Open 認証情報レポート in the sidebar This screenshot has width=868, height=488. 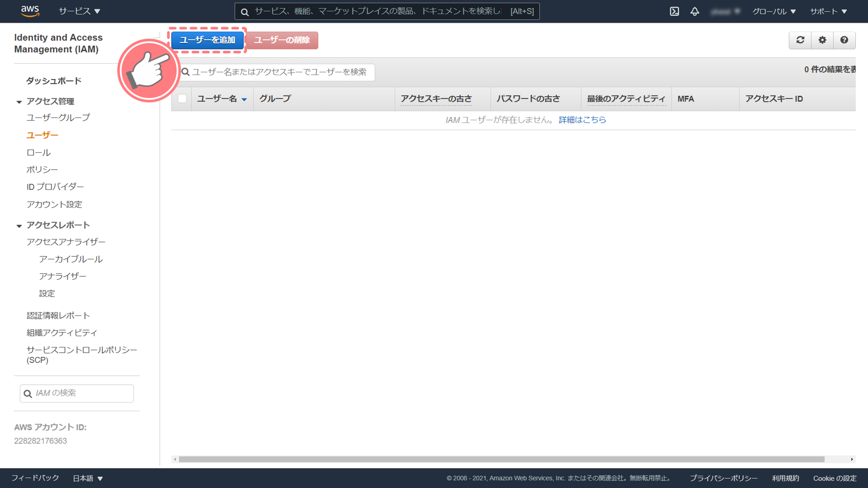click(x=58, y=316)
